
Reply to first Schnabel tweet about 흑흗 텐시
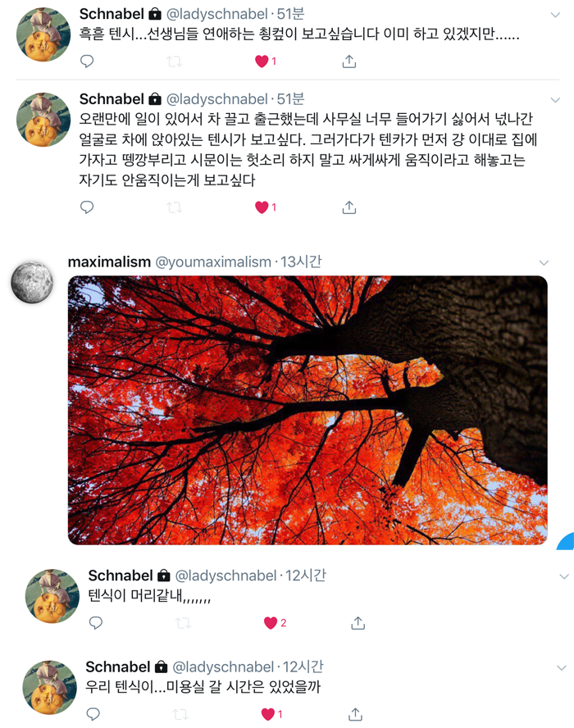(x=87, y=61)
